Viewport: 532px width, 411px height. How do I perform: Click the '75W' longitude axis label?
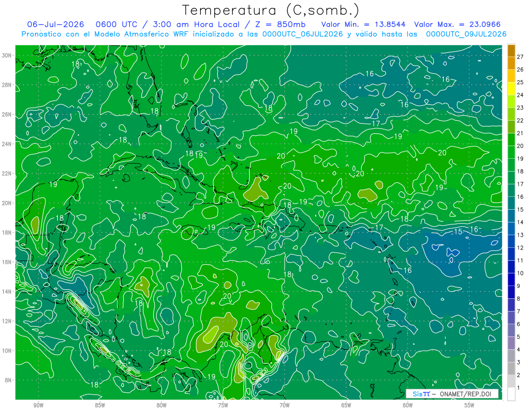pyautogui.click(x=223, y=405)
